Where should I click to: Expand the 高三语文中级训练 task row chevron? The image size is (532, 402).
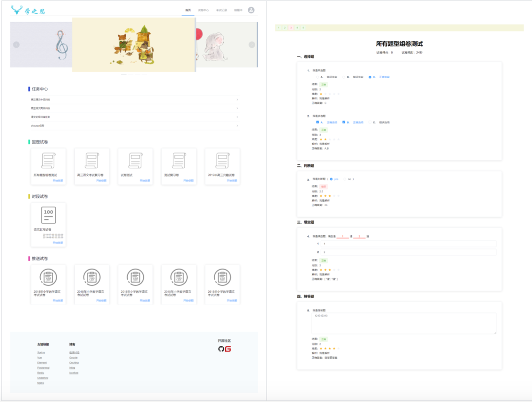click(237, 100)
